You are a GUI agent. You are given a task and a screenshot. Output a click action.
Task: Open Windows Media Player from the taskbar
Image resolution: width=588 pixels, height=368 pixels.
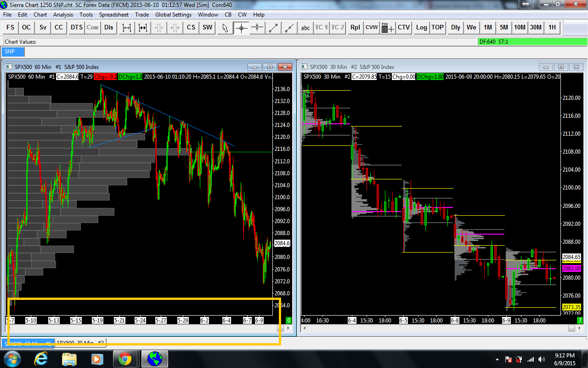point(97,358)
